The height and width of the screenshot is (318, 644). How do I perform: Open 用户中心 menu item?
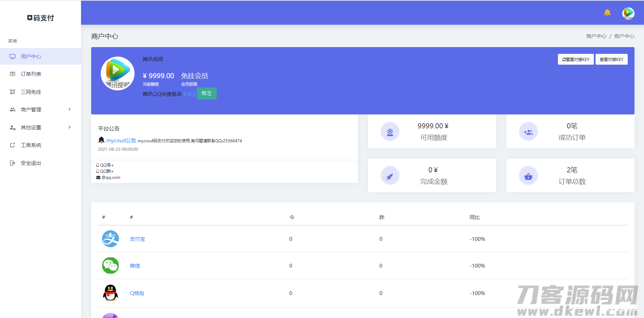coord(40,57)
